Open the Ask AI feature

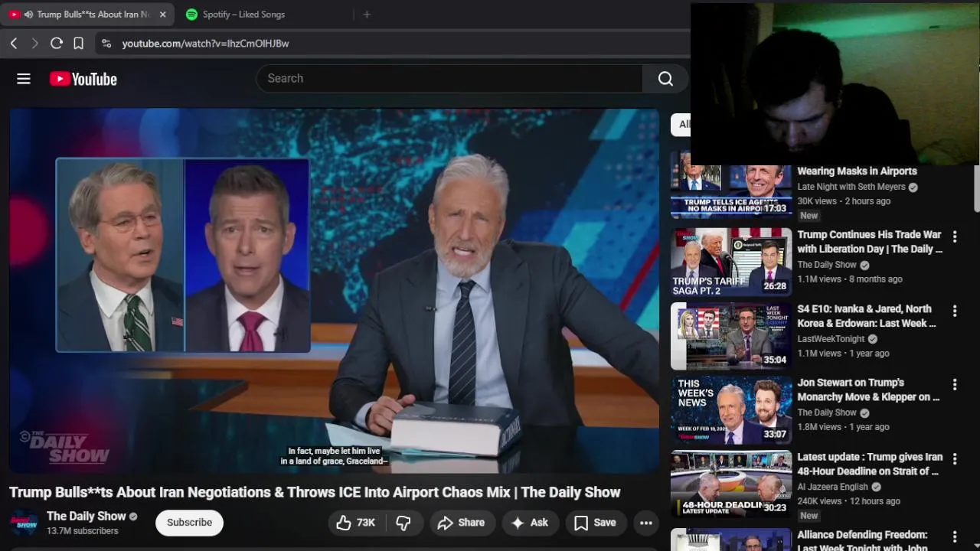530,523
